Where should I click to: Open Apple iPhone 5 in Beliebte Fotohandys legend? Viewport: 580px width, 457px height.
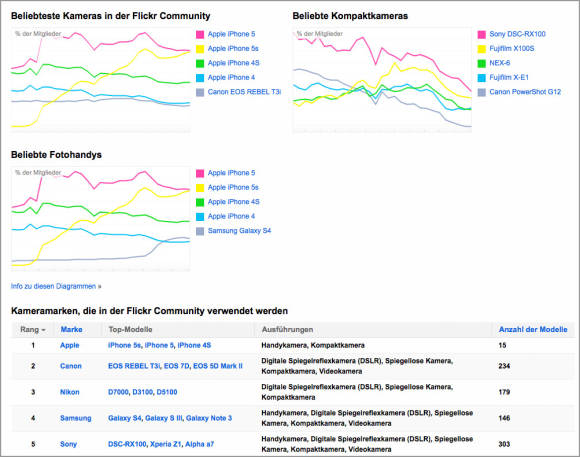tap(231, 173)
